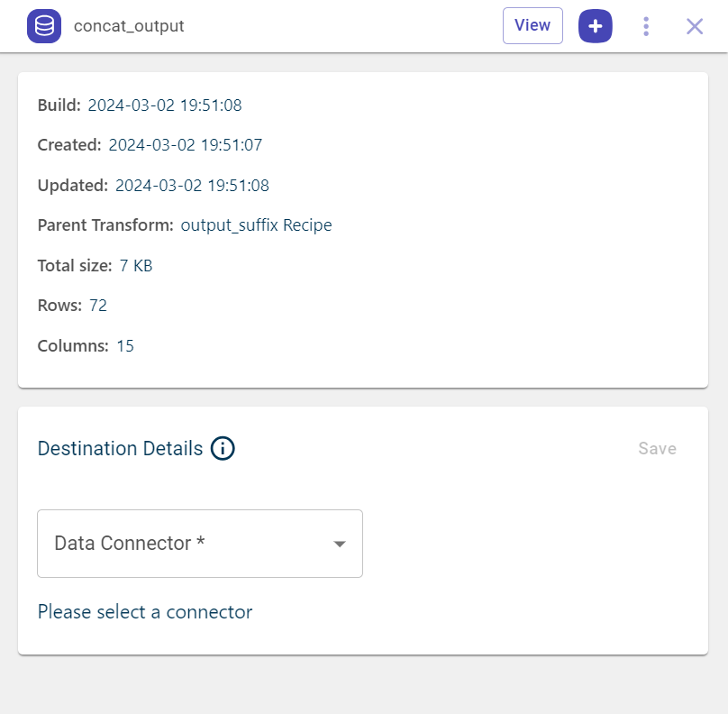This screenshot has height=714, width=728.
Task: Click the Parent Transform label
Action: coord(105,225)
